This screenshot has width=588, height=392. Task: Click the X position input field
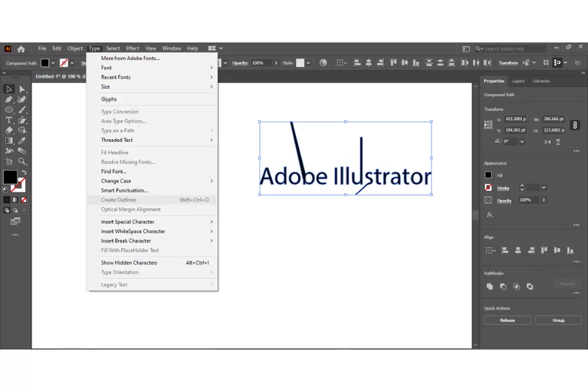point(516,119)
